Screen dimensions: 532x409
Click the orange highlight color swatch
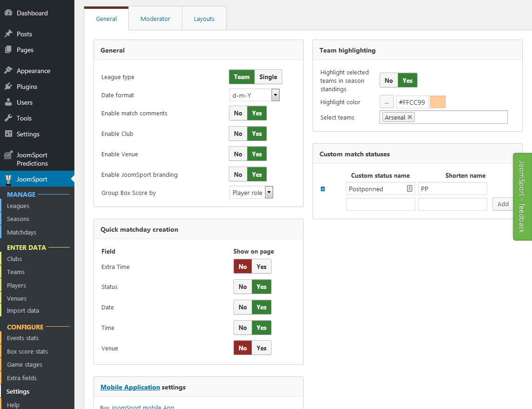[x=438, y=102]
